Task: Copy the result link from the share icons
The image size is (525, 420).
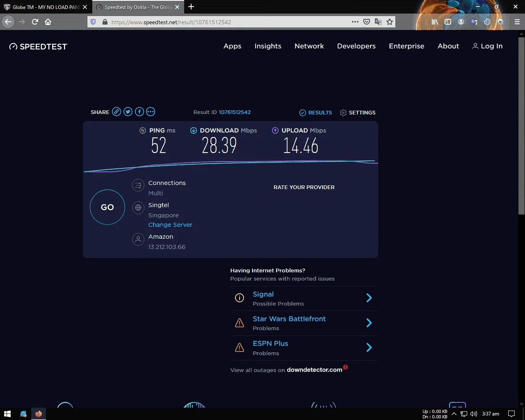Action: (x=116, y=112)
